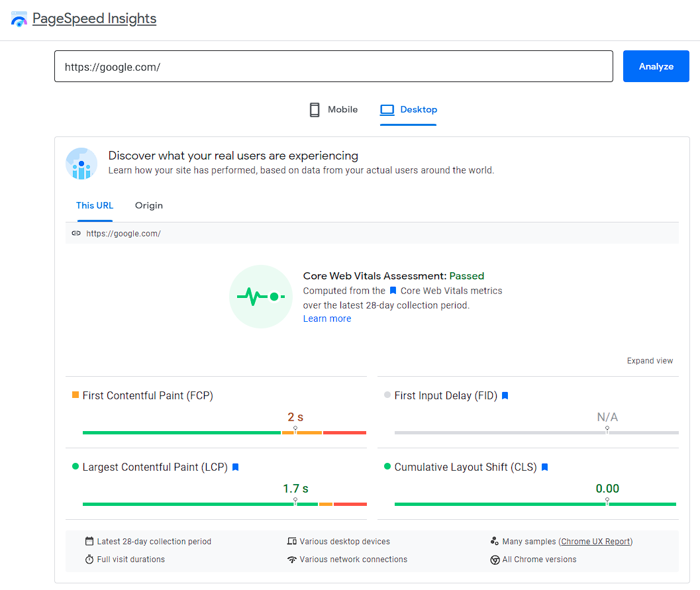
Task: Click the globe users illustration icon
Action: [81, 164]
